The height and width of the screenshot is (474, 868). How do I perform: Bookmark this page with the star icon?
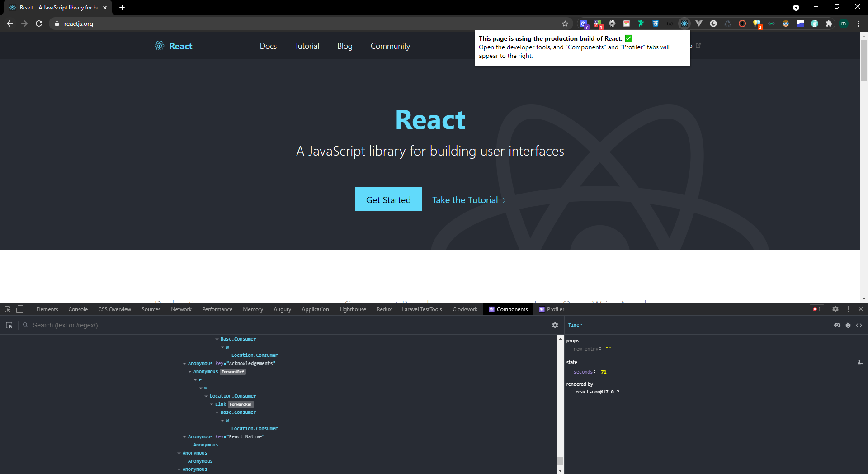(x=565, y=24)
